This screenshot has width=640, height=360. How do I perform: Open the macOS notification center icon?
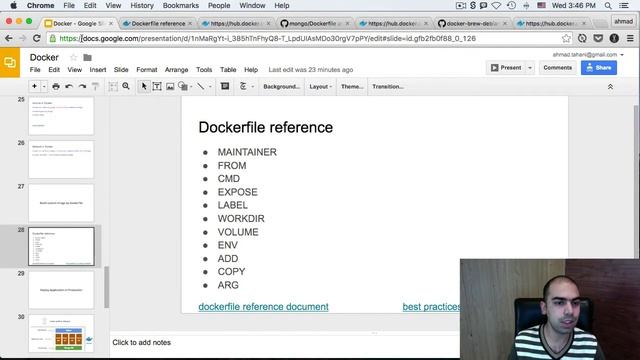[x=624, y=6]
